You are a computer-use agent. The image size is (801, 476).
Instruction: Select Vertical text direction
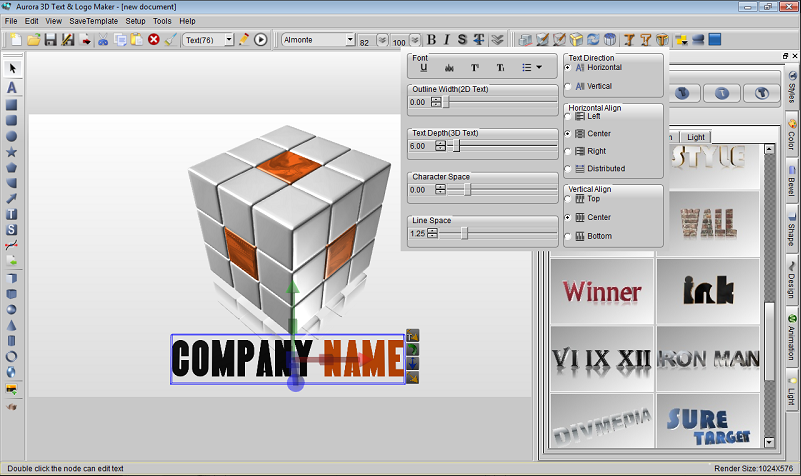tap(588, 86)
